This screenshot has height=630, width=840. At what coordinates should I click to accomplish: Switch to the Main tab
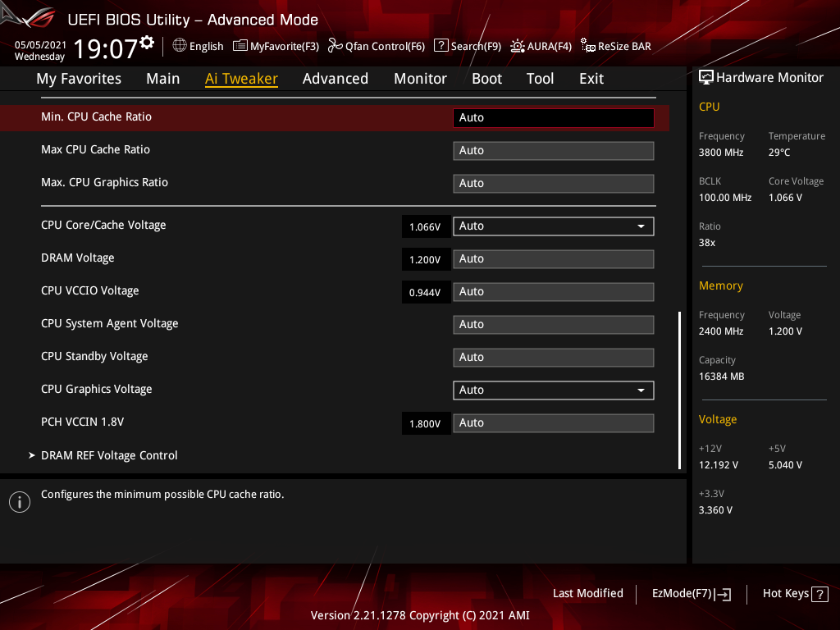(163, 79)
